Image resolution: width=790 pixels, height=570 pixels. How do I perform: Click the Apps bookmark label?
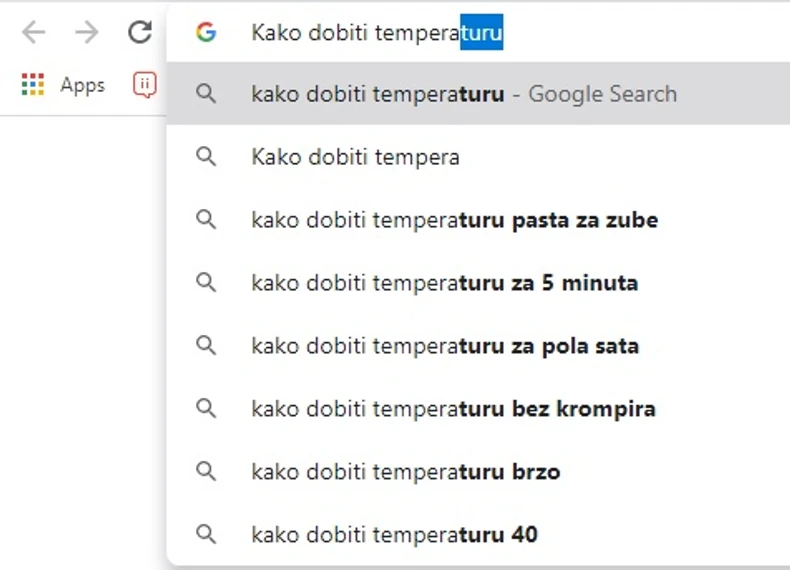tap(82, 85)
